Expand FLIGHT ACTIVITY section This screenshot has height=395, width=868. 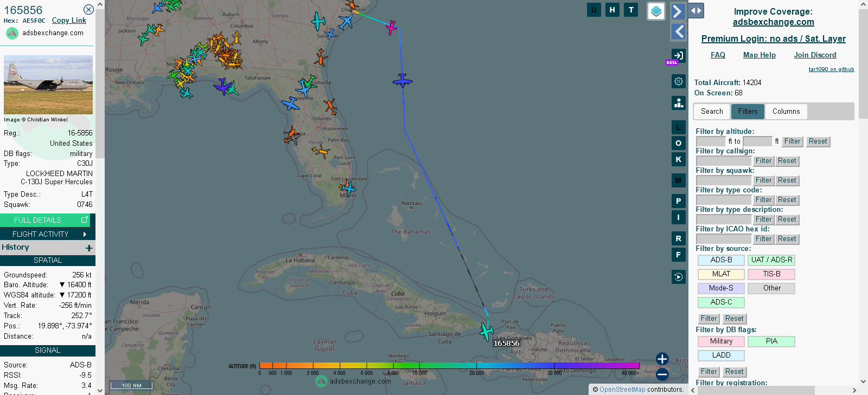pyautogui.click(x=48, y=234)
